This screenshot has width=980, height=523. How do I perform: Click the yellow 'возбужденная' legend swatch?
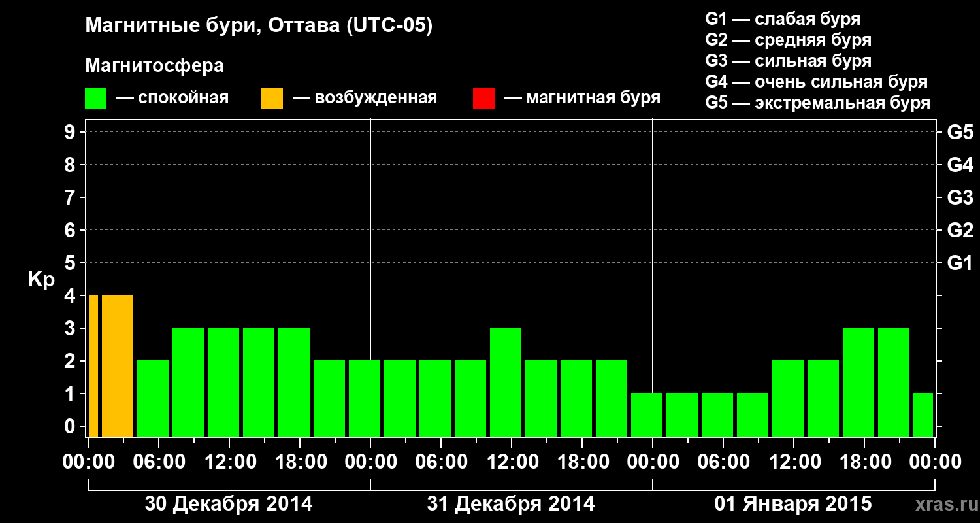click(272, 99)
